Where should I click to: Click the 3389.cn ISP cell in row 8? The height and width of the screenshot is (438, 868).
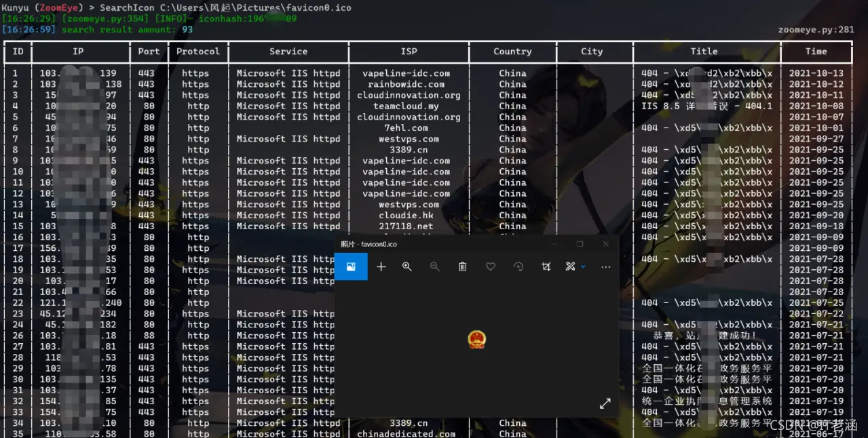[x=409, y=150]
